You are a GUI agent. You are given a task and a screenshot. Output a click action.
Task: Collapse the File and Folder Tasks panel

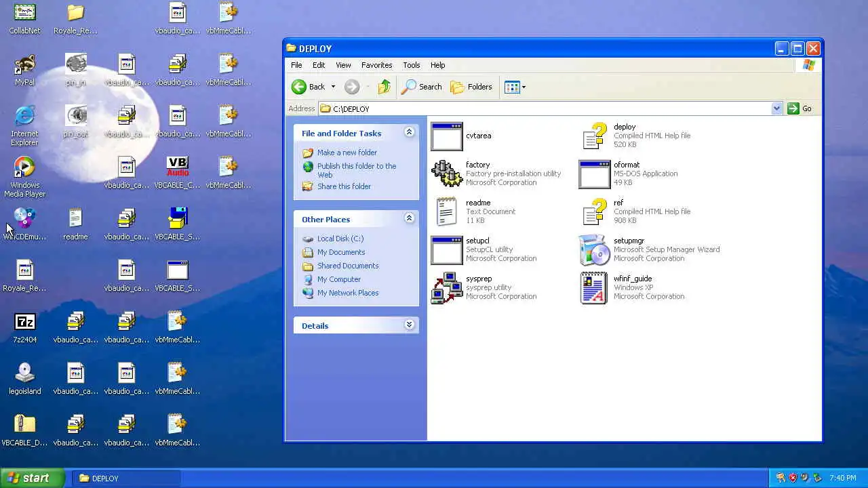(409, 132)
